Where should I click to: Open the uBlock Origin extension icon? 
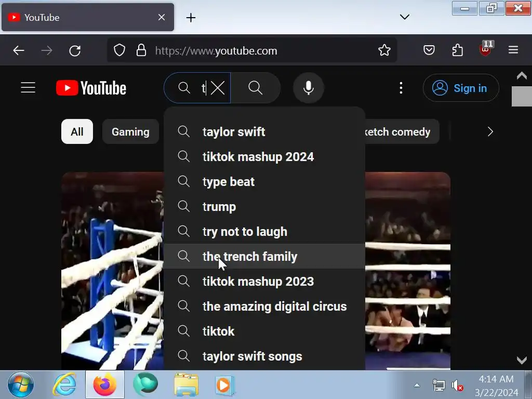(486, 49)
